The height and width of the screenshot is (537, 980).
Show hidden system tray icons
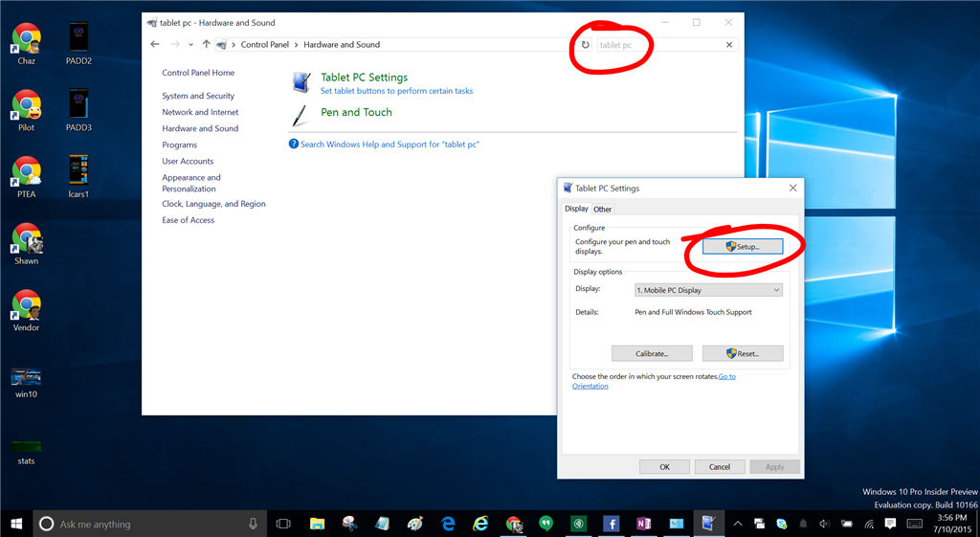(x=738, y=524)
